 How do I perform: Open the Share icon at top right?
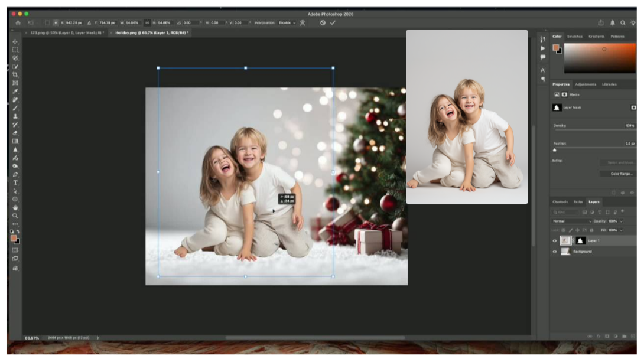click(x=601, y=22)
